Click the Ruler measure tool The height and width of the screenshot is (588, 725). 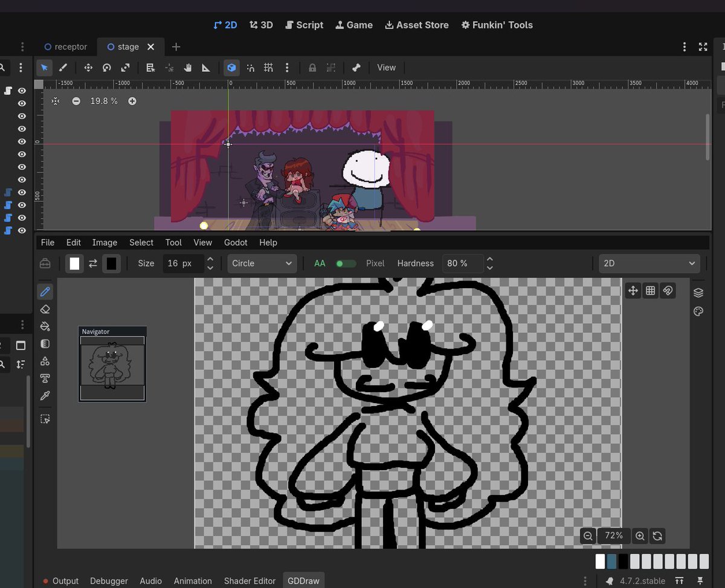coord(206,68)
